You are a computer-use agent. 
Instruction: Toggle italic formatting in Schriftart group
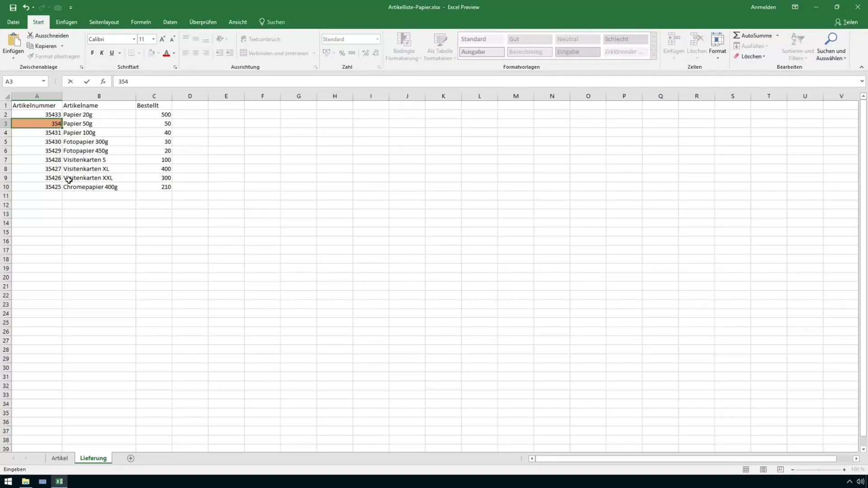click(101, 53)
